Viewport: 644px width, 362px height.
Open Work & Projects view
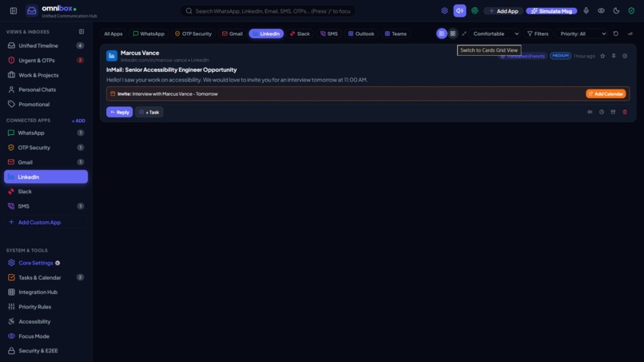(x=46, y=75)
